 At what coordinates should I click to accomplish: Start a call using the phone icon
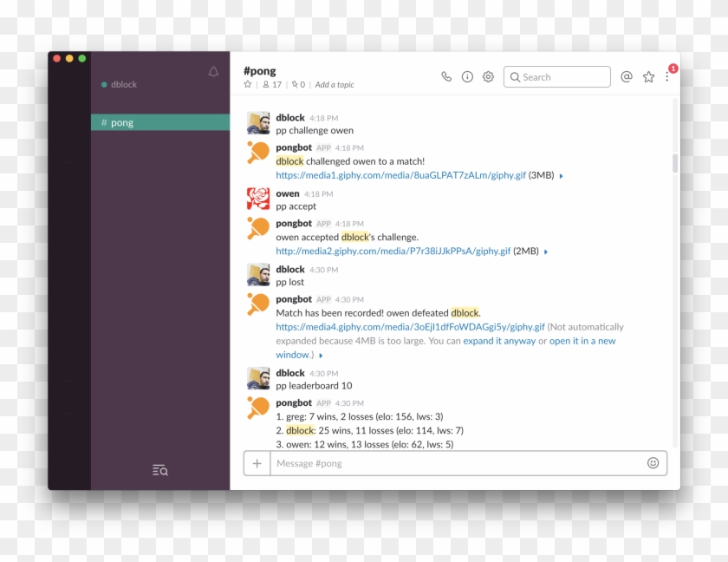(446, 76)
